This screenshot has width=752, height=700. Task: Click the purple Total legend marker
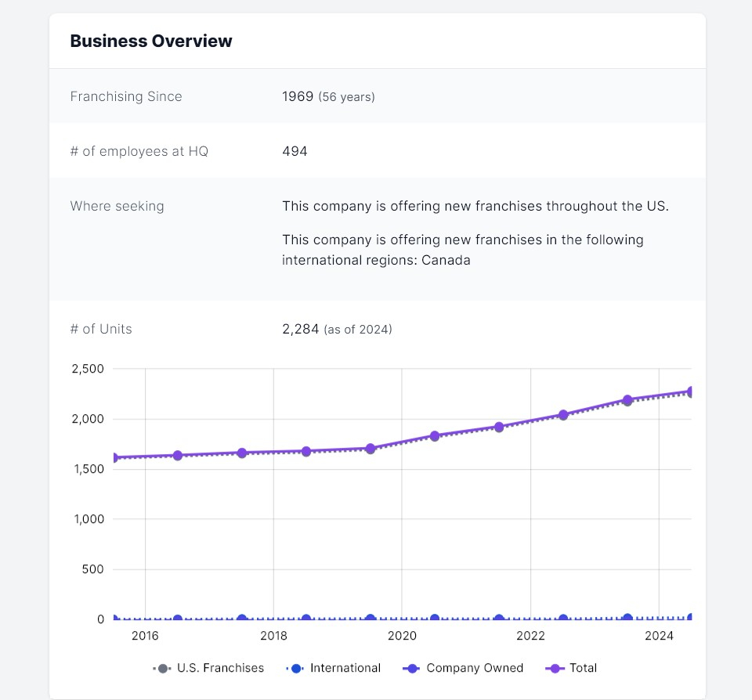click(x=556, y=669)
